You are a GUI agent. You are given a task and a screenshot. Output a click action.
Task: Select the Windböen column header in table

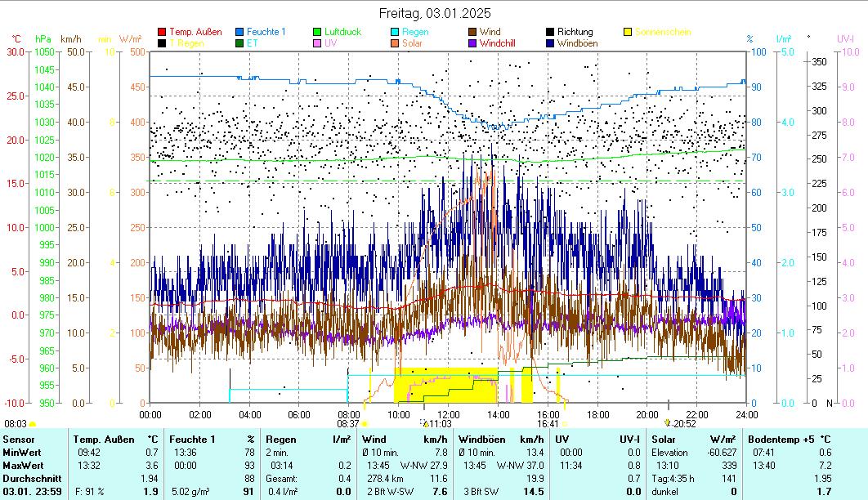point(482,440)
